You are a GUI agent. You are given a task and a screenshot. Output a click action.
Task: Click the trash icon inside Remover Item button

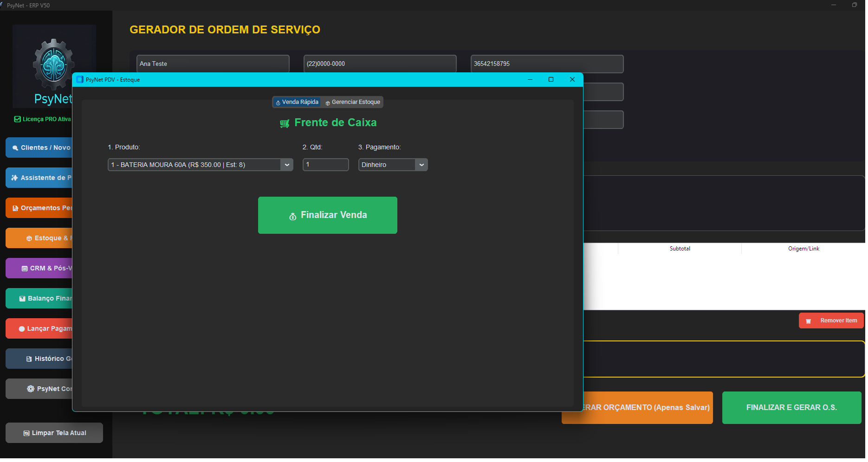pyautogui.click(x=810, y=321)
